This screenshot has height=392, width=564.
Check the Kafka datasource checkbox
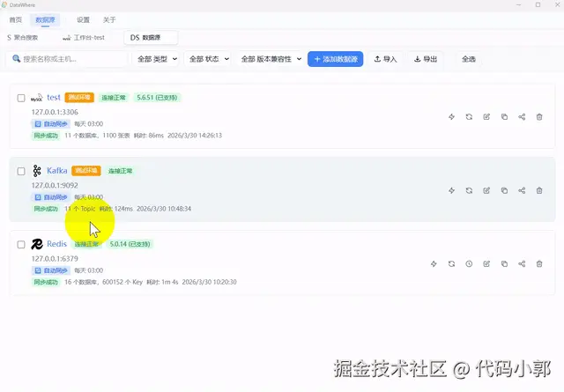(x=21, y=171)
